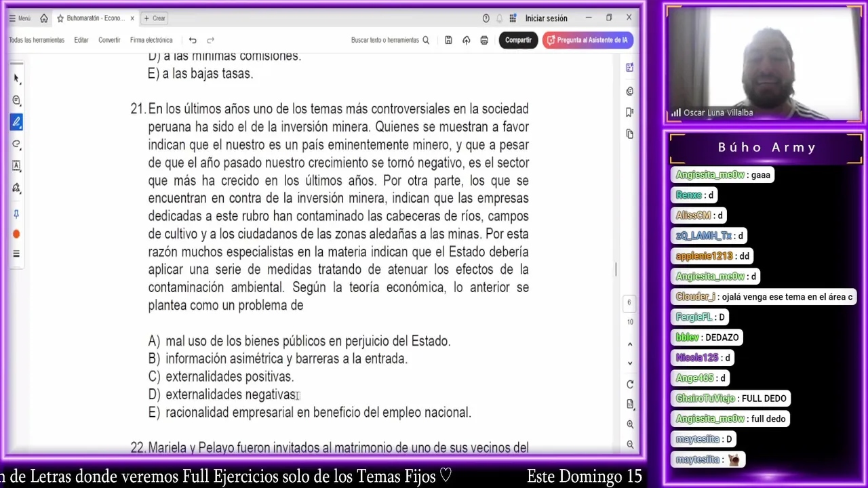
Task: Go to previous page with up arrow
Action: click(x=630, y=344)
